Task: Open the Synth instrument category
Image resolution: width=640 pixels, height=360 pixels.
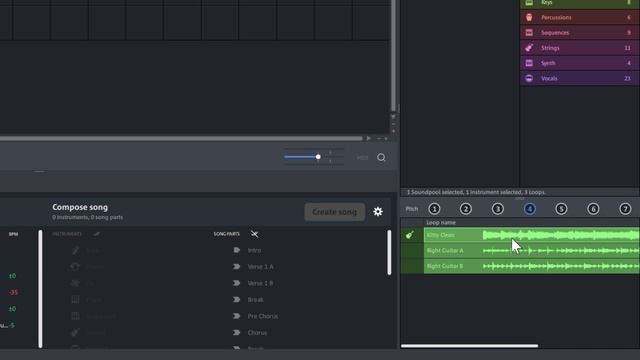Action: (580, 63)
